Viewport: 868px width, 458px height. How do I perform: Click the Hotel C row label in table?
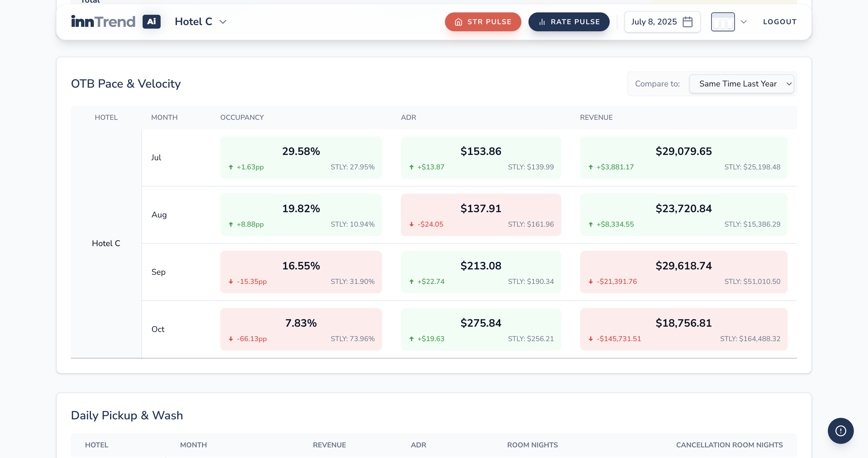[x=106, y=243]
